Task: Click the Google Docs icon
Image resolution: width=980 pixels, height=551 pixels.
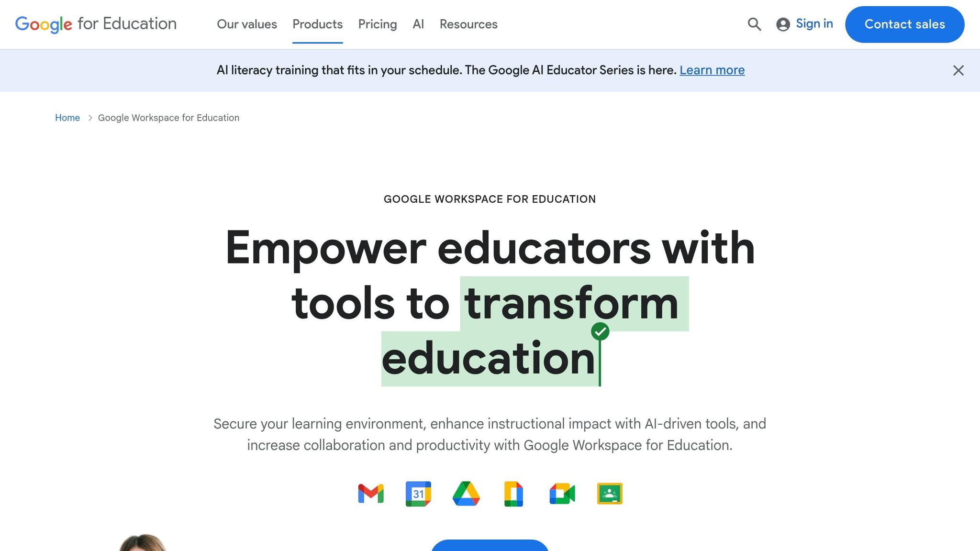Action: pyautogui.click(x=513, y=494)
